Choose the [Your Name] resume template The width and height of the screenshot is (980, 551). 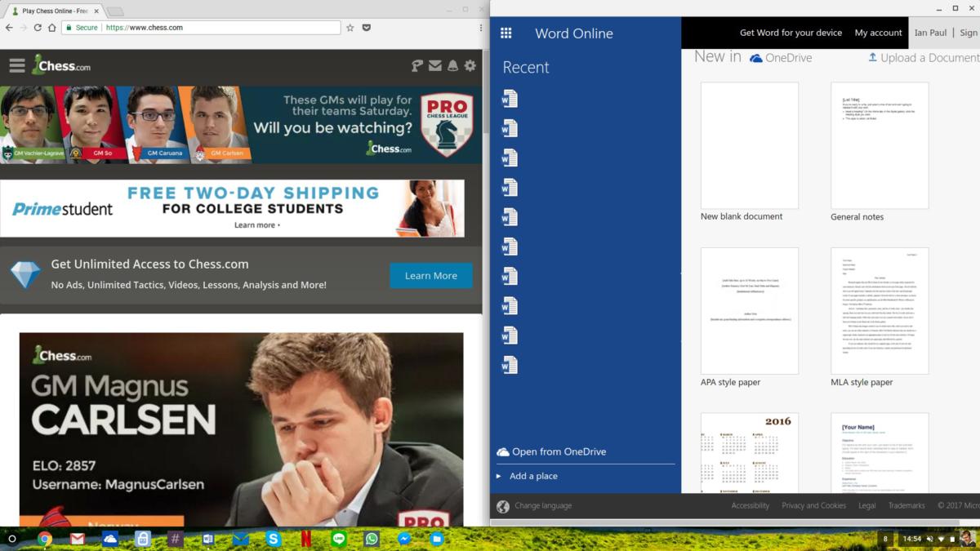point(880,453)
